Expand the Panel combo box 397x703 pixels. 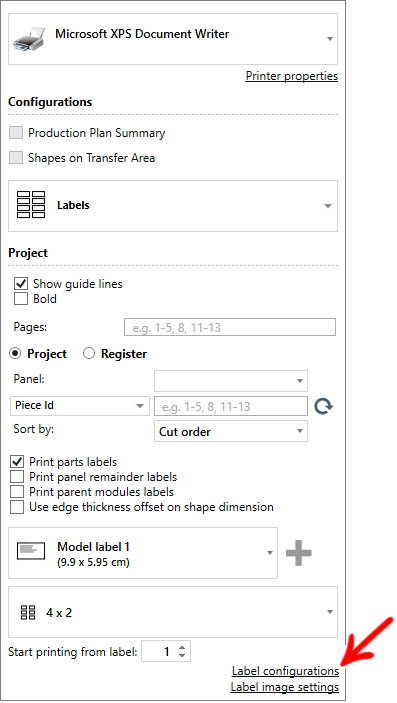coord(231,381)
